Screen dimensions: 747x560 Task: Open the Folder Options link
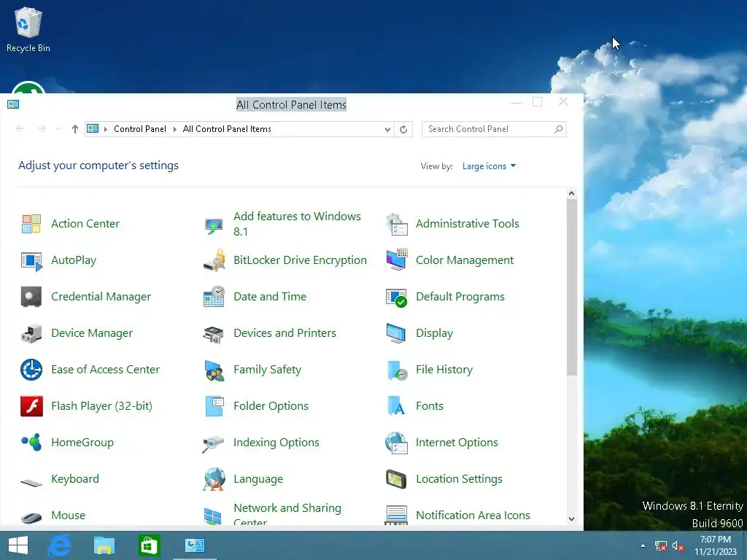click(x=271, y=406)
